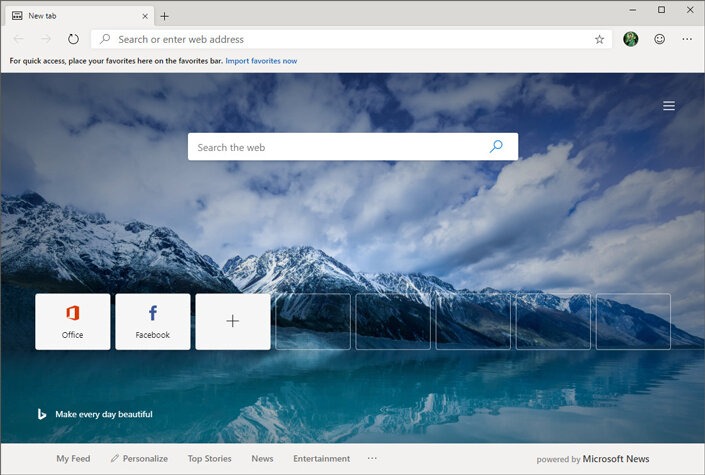Maximize the browser window
This screenshot has width=705, height=475.
point(661,9)
